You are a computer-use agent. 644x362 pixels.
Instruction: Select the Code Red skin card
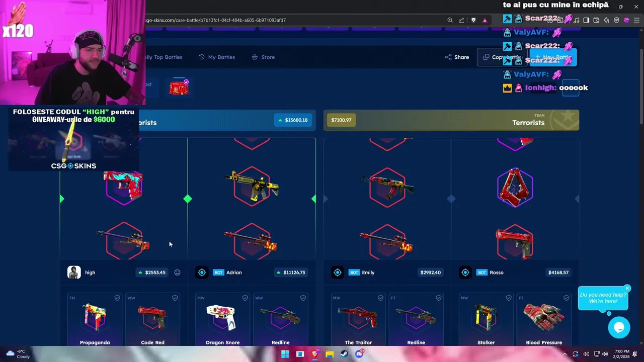click(152, 320)
